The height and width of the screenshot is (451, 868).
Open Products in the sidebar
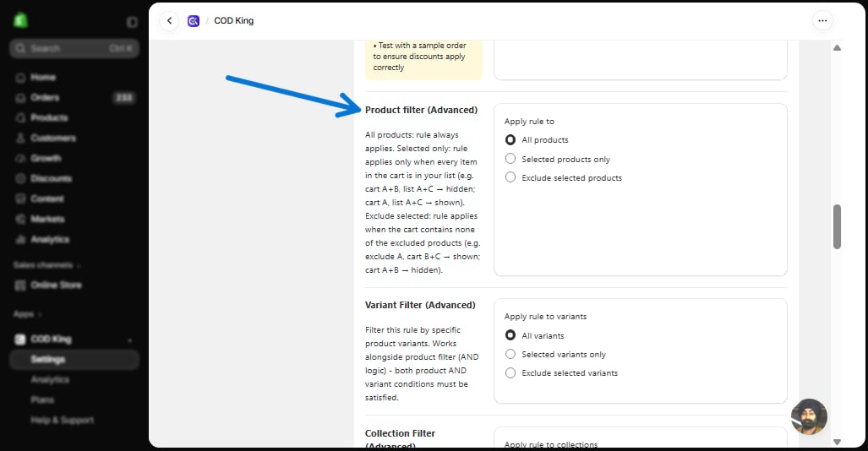[x=49, y=118]
